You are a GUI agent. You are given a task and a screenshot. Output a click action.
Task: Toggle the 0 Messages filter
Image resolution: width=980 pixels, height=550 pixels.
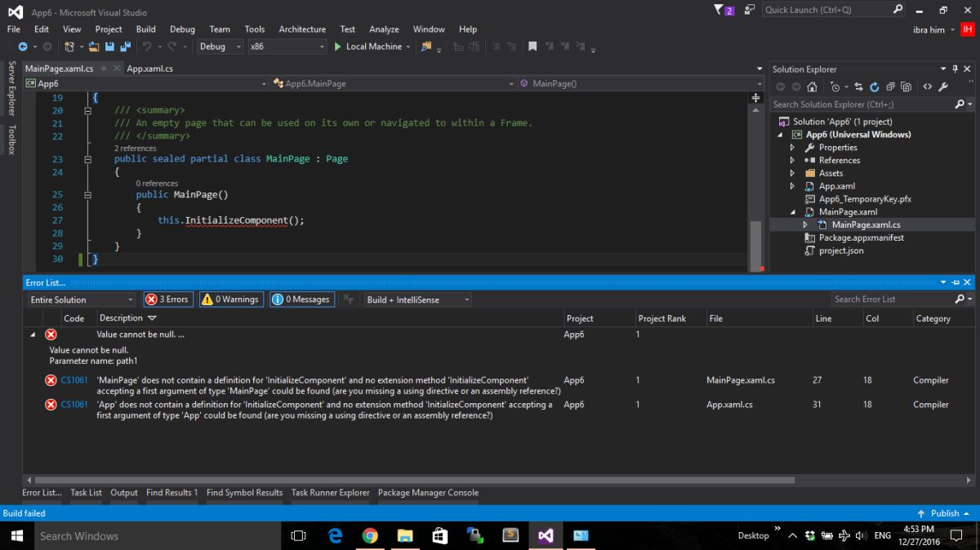click(301, 299)
